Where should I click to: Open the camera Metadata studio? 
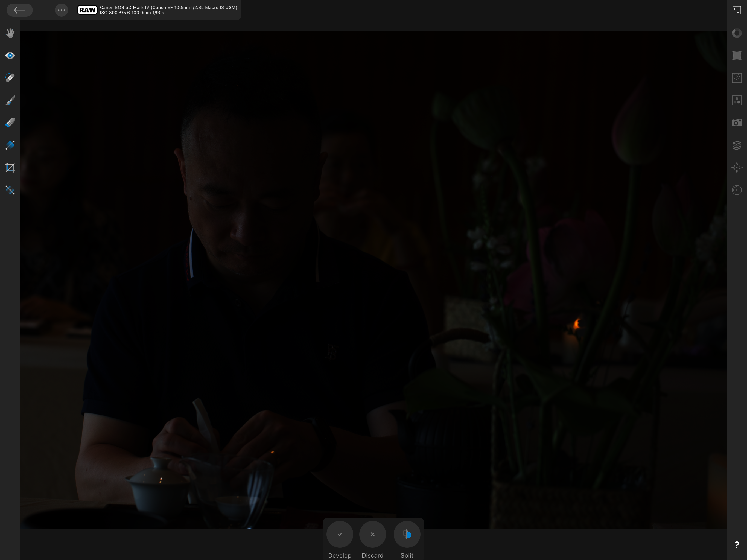coord(737,123)
